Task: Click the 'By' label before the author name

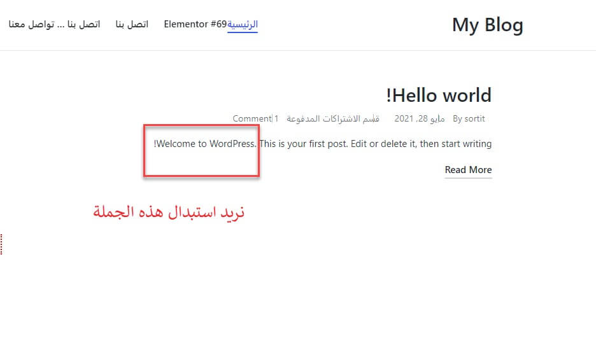Action: coord(458,118)
